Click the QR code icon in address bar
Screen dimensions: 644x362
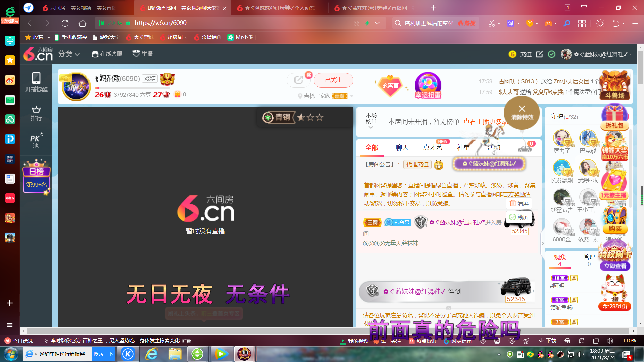pos(357,23)
